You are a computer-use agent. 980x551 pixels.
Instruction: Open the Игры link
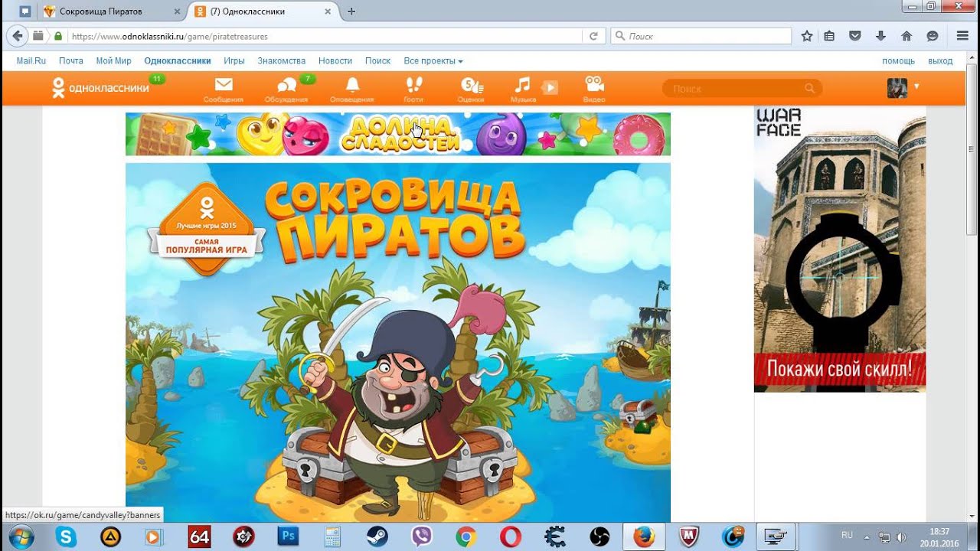pyautogui.click(x=234, y=61)
